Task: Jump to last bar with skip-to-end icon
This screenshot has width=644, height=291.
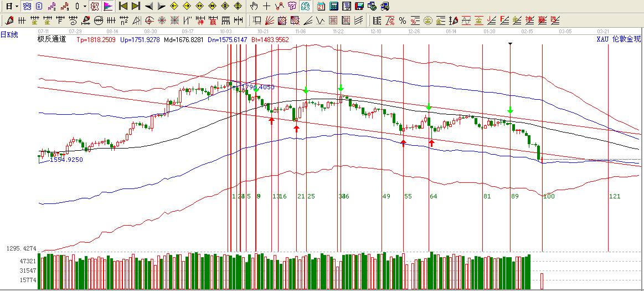Action: tap(136, 7)
